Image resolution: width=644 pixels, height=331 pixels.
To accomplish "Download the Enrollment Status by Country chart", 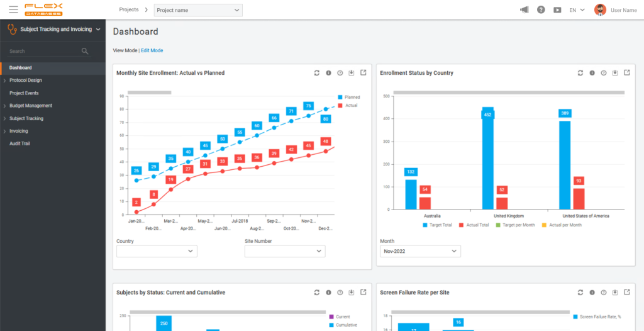I will point(615,73).
